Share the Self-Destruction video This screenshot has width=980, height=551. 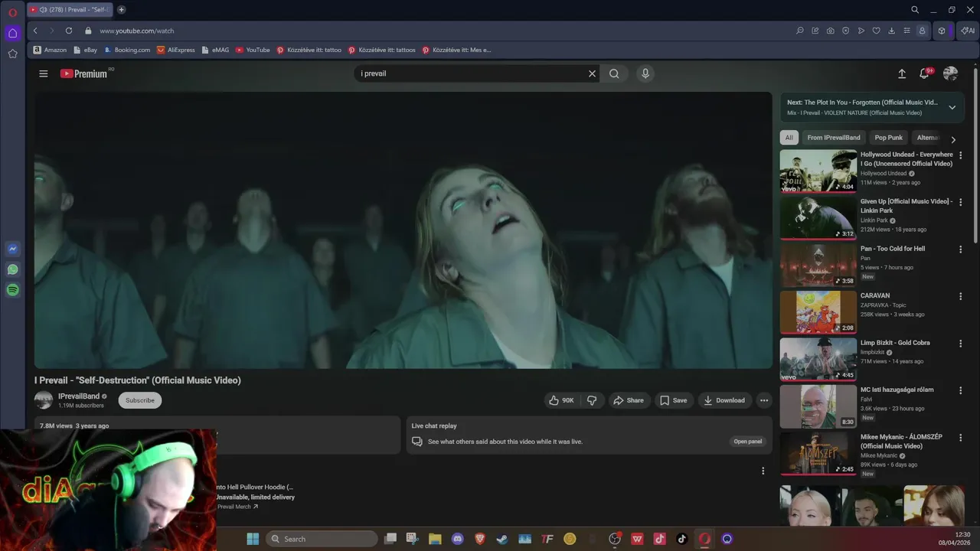click(x=629, y=400)
